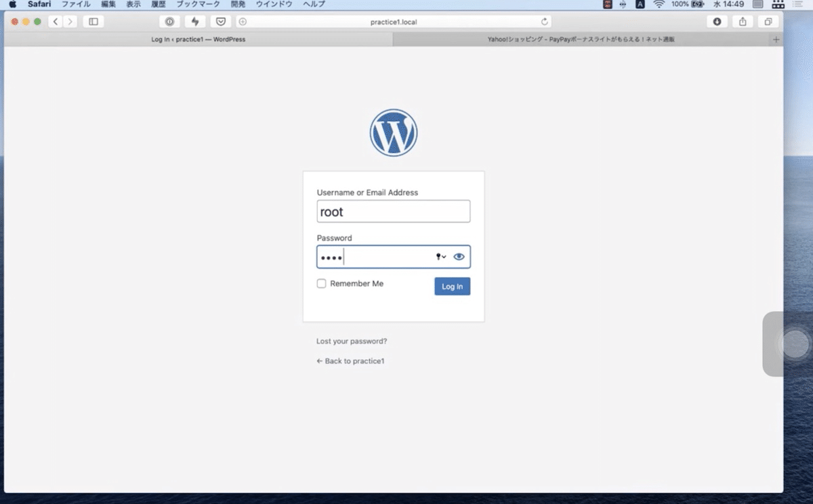Show the password with the eye icon

pos(459,257)
